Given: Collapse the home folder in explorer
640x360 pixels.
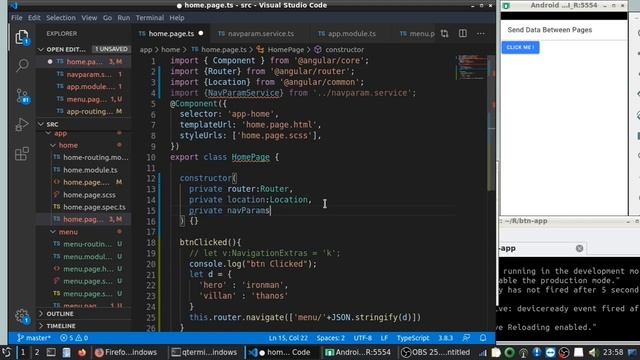Looking at the screenshot, I should pos(84,145).
